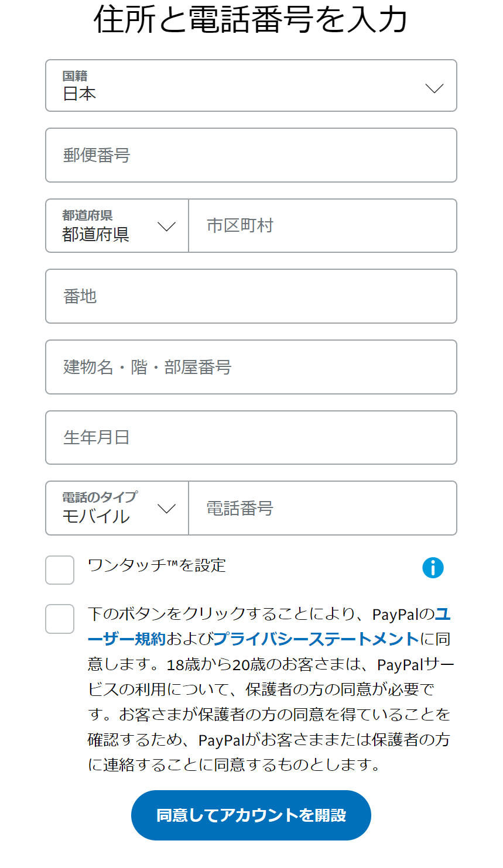The width and height of the screenshot is (503, 868).
Task: Click the 住所と電話番号を入力 page heading
Action: [x=251, y=20]
